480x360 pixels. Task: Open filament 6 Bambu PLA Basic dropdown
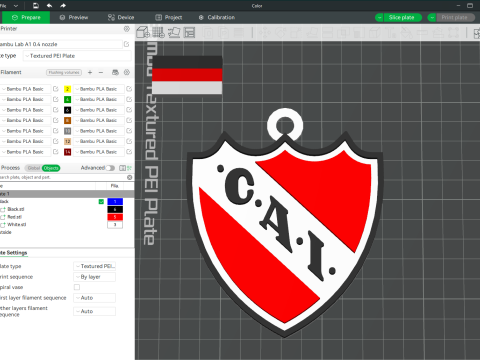[x=98, y=110]
